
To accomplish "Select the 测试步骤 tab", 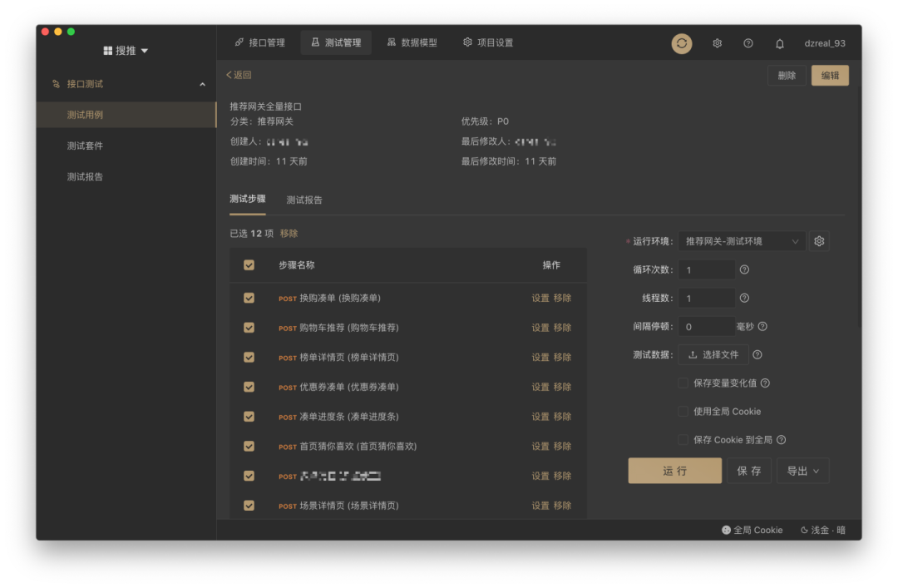I will click(248, 200).
